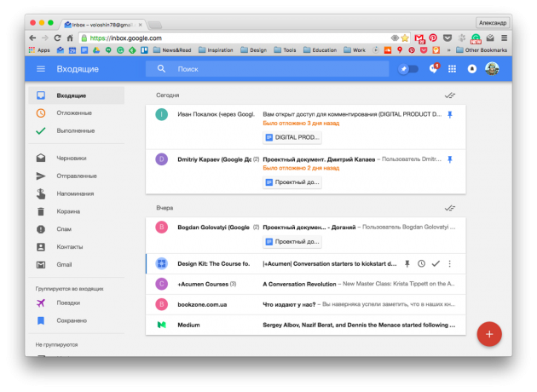Image resolution: width=537 pixels, height=392 pixels.
Task: Open Tools bookmarks folder
Action: coord(285,50)
